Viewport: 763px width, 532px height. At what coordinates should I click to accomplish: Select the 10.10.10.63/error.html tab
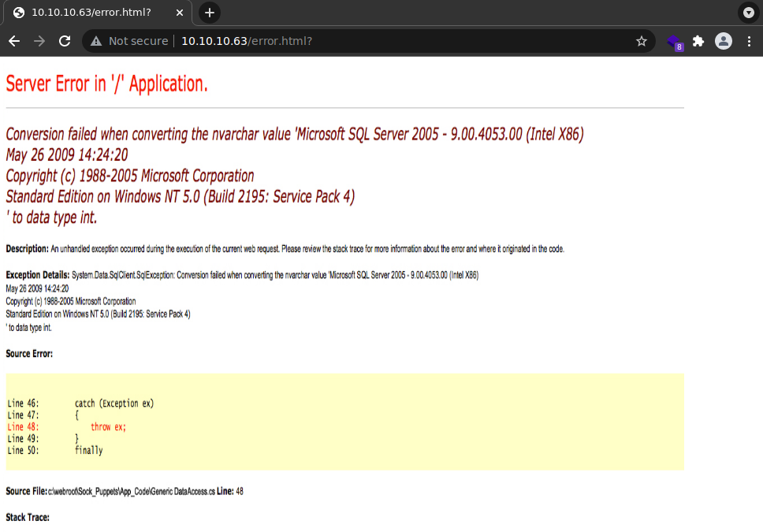coord(91,13)
